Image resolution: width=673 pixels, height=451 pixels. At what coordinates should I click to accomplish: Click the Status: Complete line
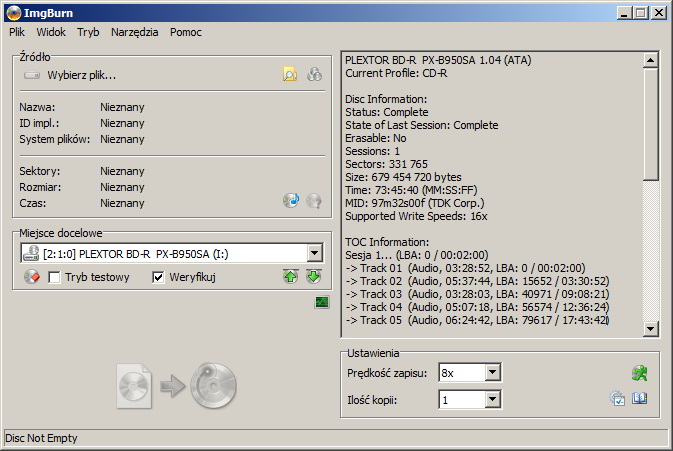coord(387,112)
